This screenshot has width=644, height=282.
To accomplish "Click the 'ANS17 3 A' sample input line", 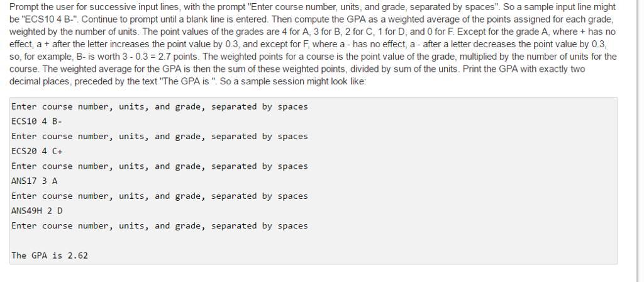I will point(35,181).
